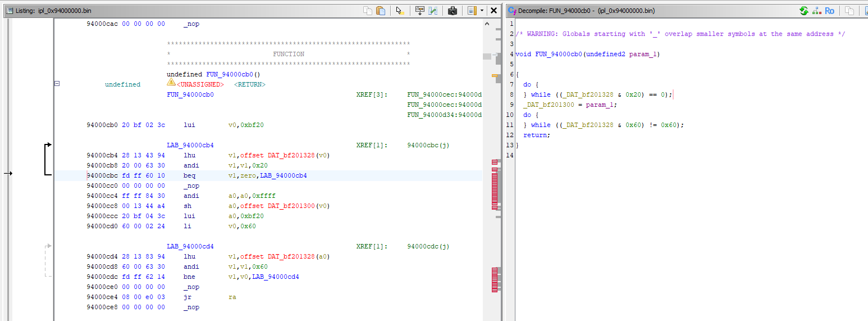Take a snapshot with the camera icon
The width and height of the screenshot is (868, 321).
click(453, 11)
